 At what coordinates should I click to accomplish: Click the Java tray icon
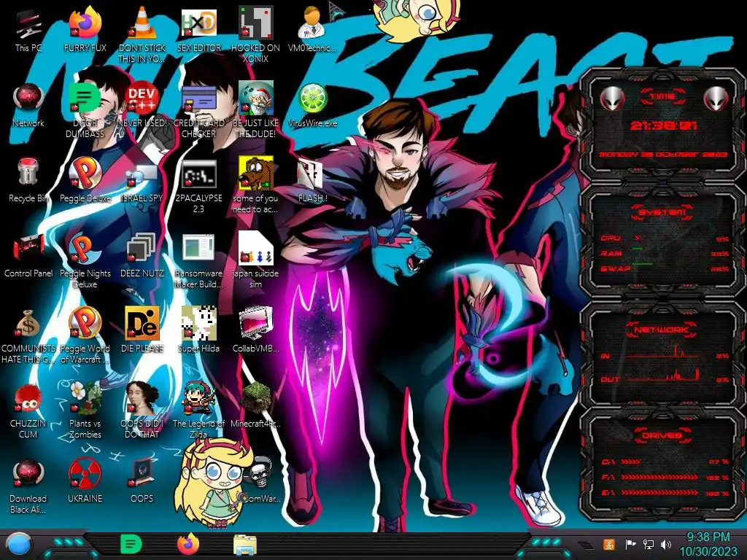(609, 544)
